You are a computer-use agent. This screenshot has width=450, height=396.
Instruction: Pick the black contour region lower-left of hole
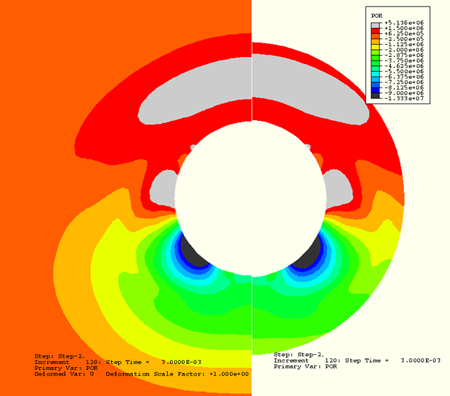click(x=193, y=252)
